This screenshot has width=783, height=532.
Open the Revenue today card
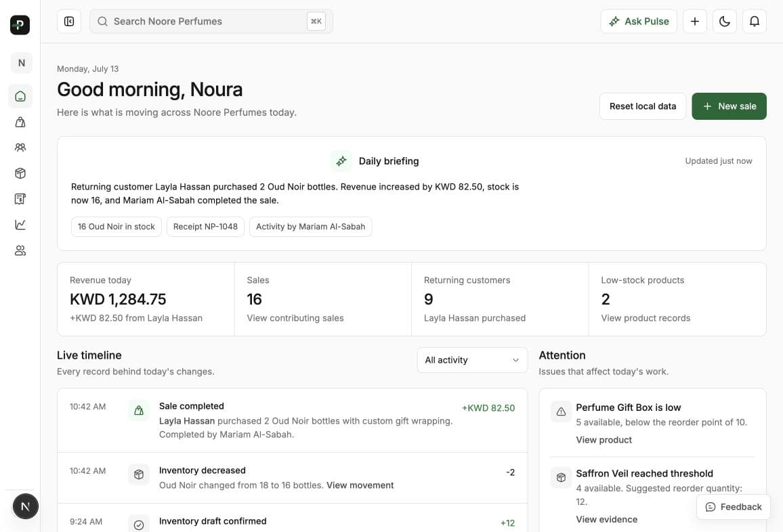[146, 299]
